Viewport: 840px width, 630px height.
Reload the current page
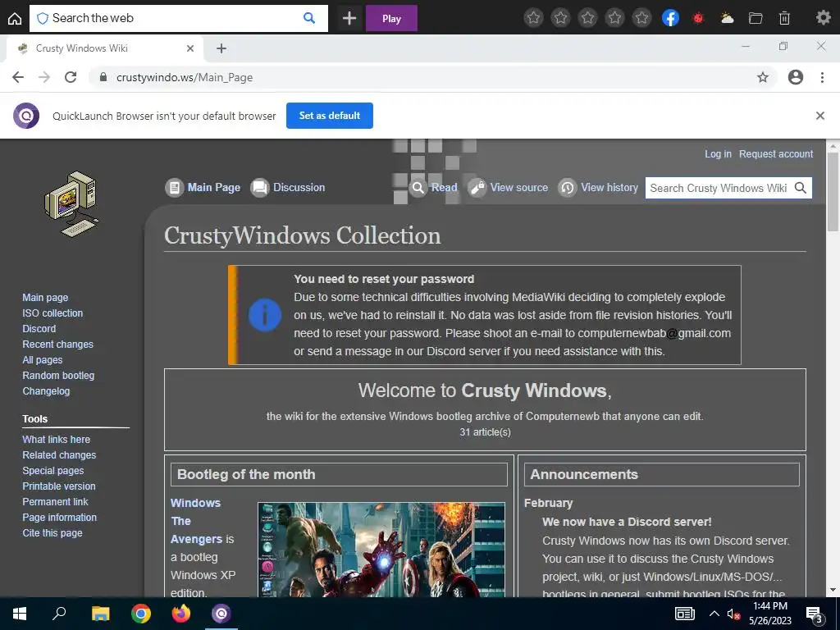click(71, 77)
